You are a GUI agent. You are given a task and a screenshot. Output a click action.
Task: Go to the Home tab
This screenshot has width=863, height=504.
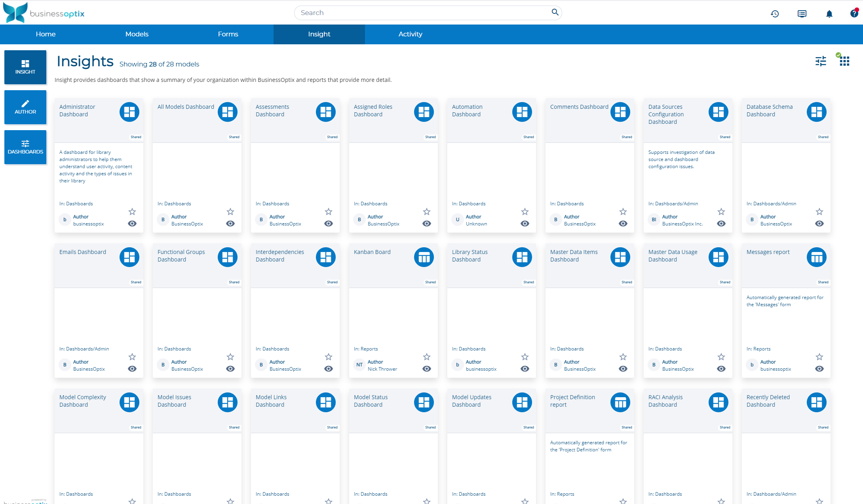click(x=46, y=34)
